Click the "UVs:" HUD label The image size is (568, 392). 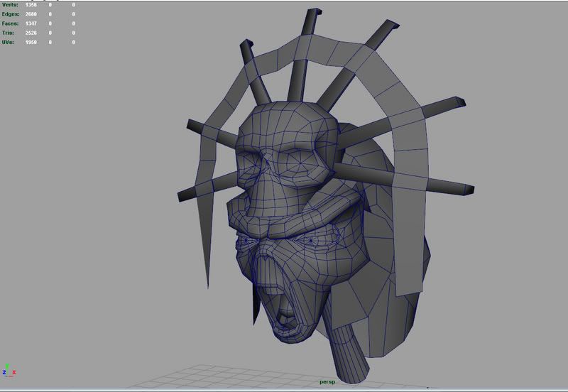pyautogui.click(x=8, y=43)
